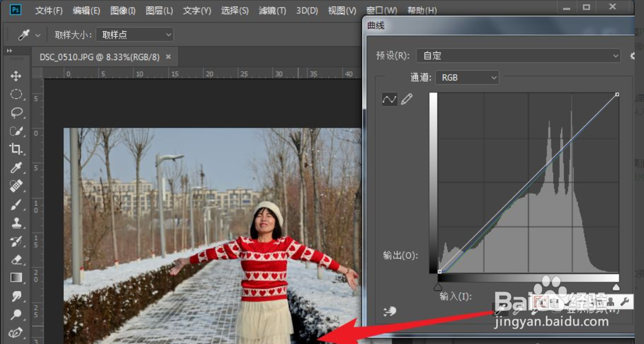
Task: Select the History Brush tool
Action: click(x=16, y=241)
